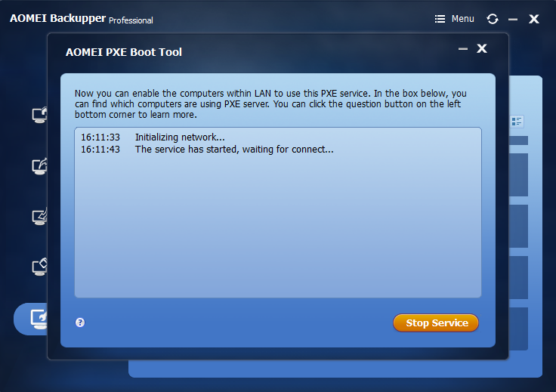Open the Clone sidebar section
556x392 pixels.
coord(40,267)
